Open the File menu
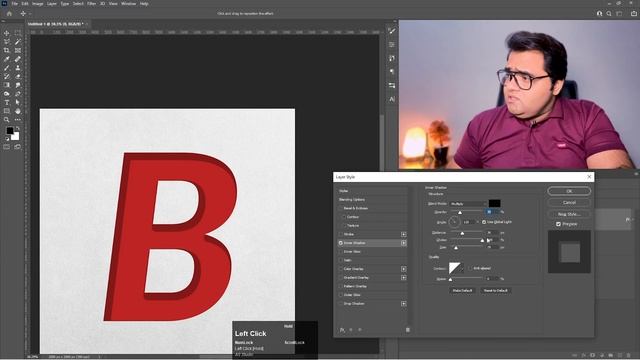This screenshot has height=360, width=640. coord(14,3)
